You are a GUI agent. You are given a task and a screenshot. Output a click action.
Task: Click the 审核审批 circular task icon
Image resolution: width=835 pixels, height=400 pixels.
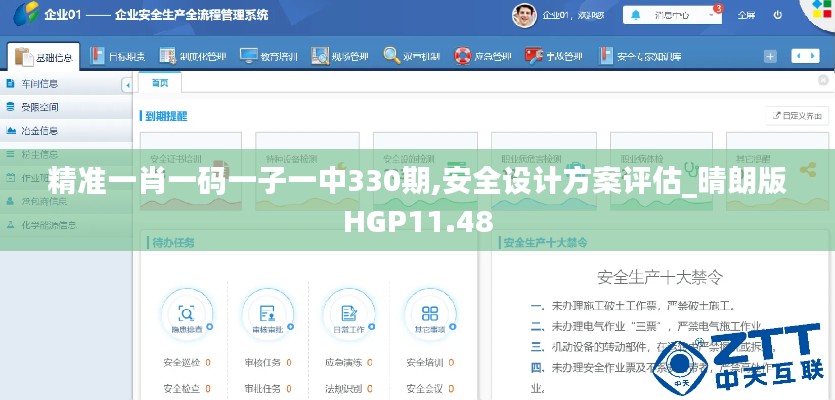tap(267, 314)
